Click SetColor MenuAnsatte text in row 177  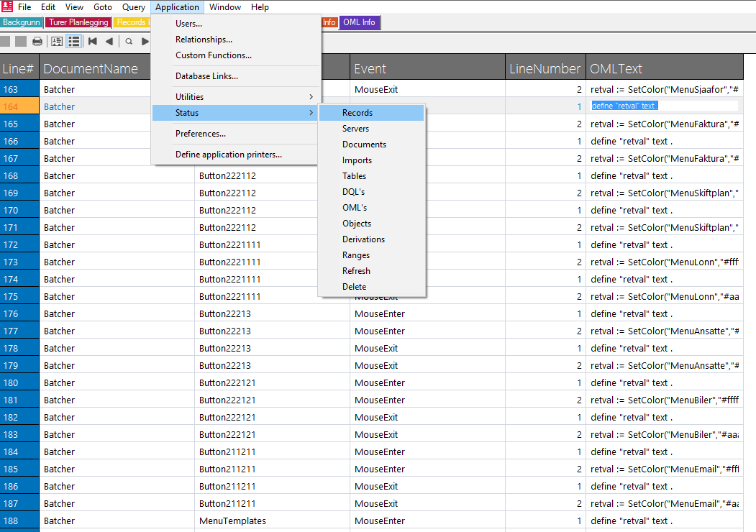(665, 331)
